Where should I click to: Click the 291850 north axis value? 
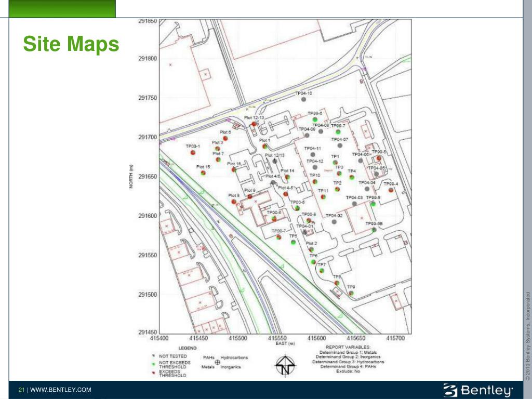click(x=148, y=21)
